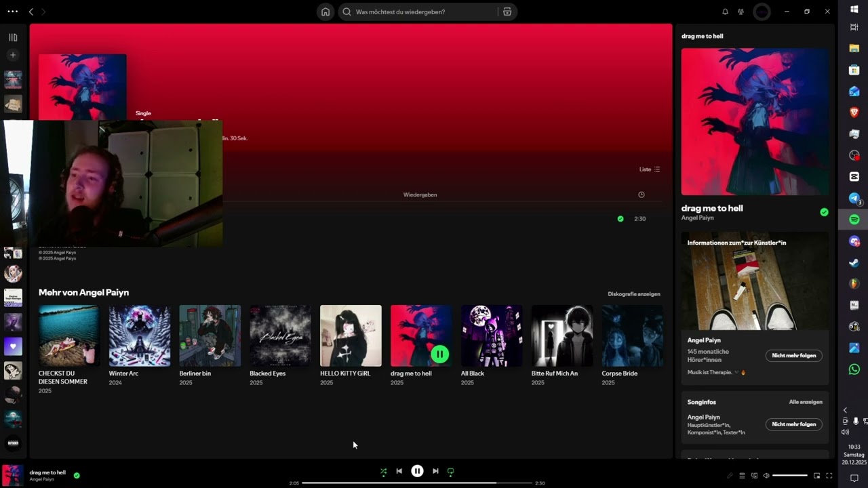Image resolution: width=868 pixels, height=488 pixels.
Task: Show hidden tray icons chevron
Action: tap(845, 410)
